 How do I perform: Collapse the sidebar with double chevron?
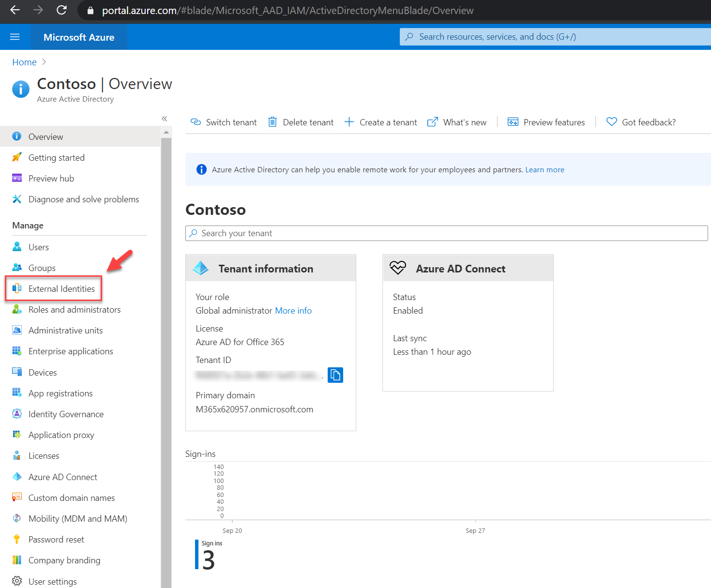click(x=165, y=119)
